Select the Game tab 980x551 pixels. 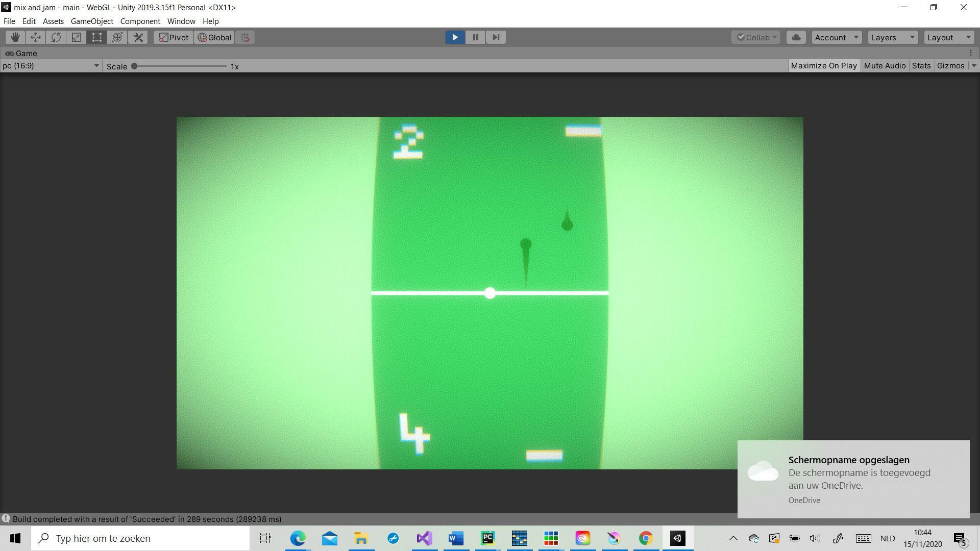click(x=21, y=53)
